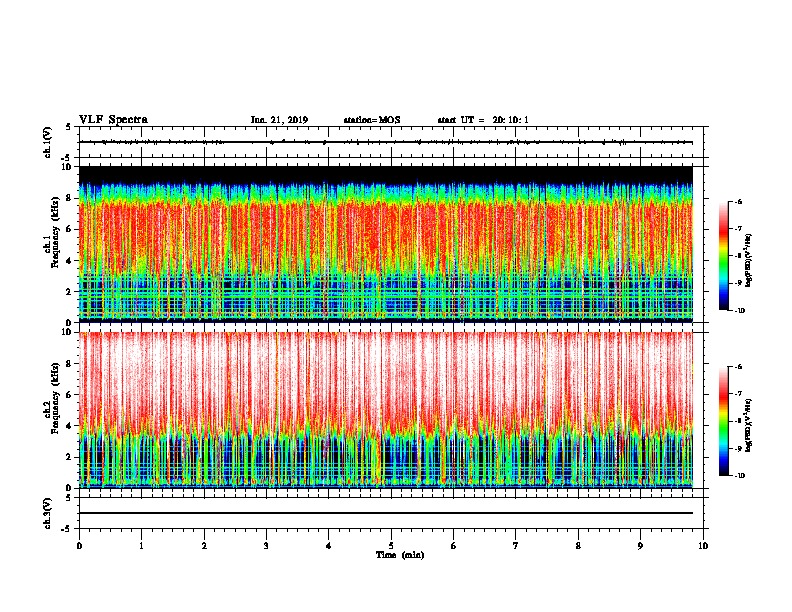Click the ch.1 frequency tick label "10"

pyautogui.click(x=67, y=167)
